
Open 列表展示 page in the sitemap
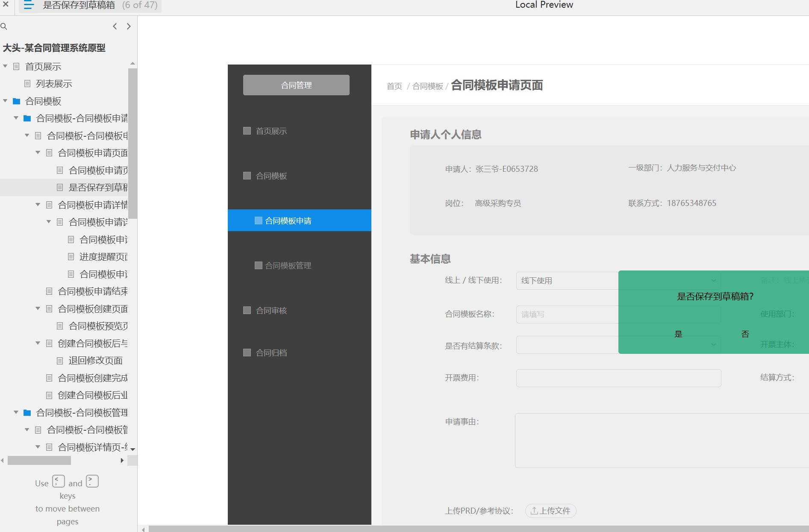click(54, 84)
